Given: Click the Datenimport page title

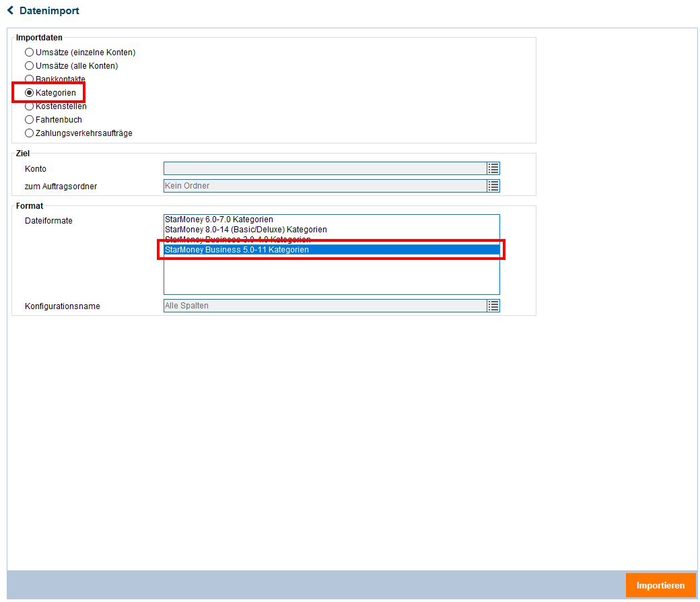Looking at the screenshot, I should (49, 11).
